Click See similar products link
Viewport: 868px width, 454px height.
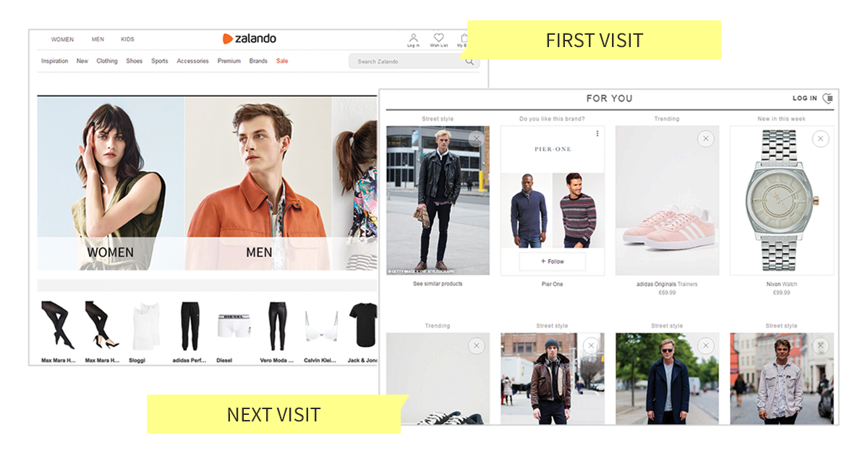click(438, 284)
